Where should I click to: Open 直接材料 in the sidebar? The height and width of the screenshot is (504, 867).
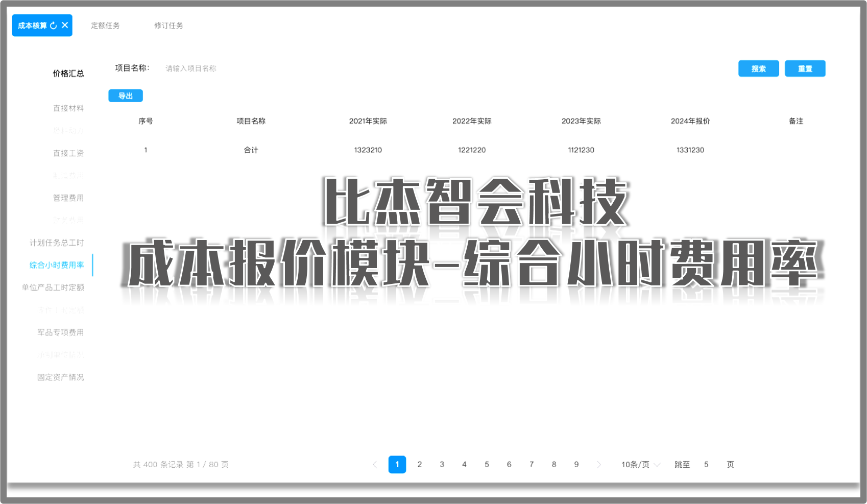point(68,108)
